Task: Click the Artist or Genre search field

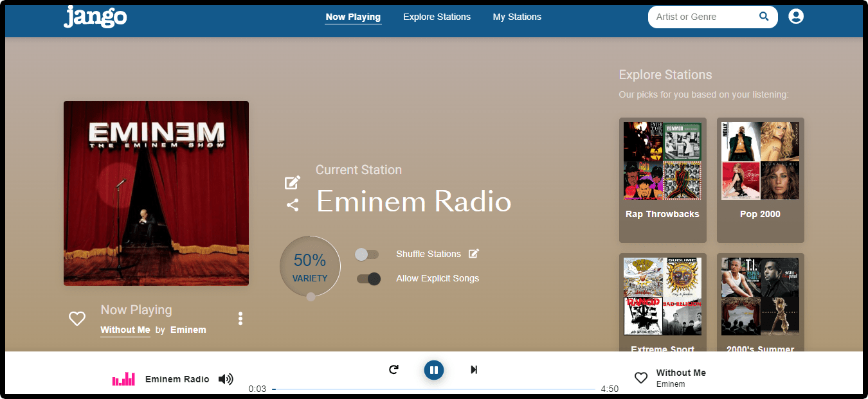Action: pyautogui.click(x=701, y=17)
